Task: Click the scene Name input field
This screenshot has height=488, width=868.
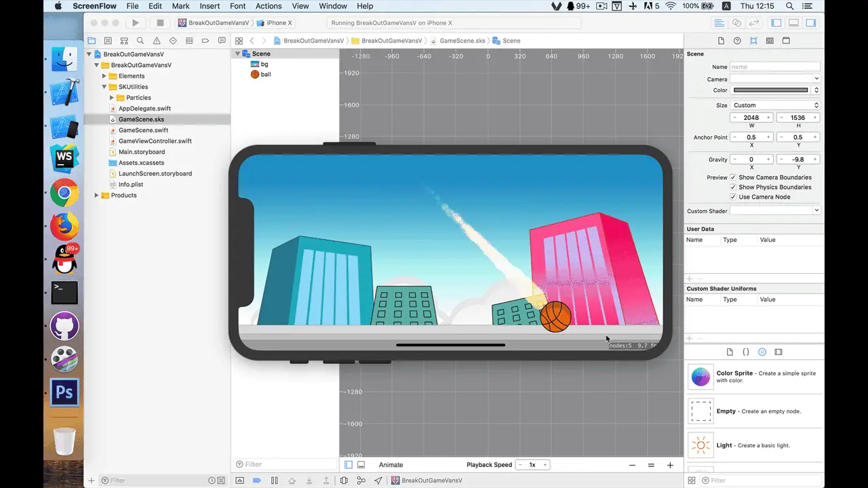Action: [775, 67]
